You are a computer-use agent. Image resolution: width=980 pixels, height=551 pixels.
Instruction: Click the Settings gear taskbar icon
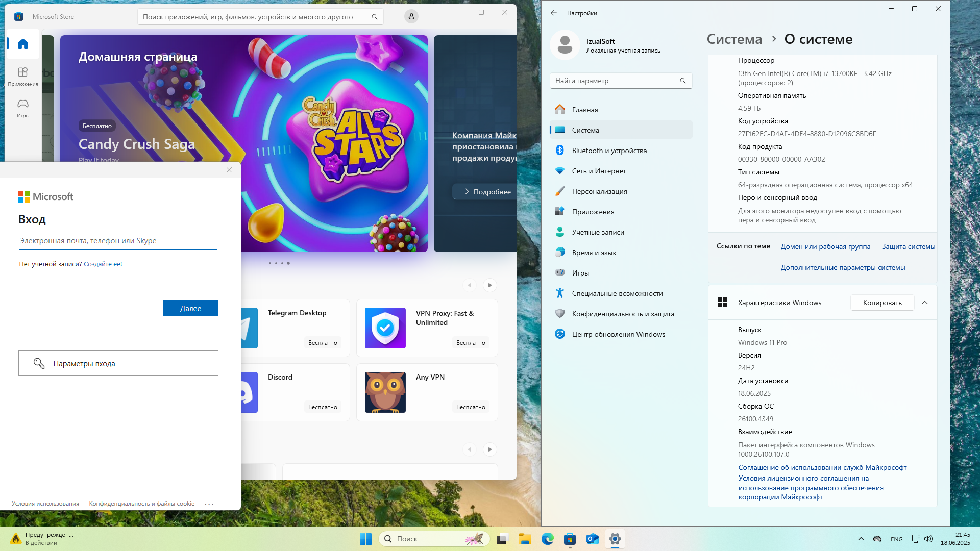(x=615, y=539)
